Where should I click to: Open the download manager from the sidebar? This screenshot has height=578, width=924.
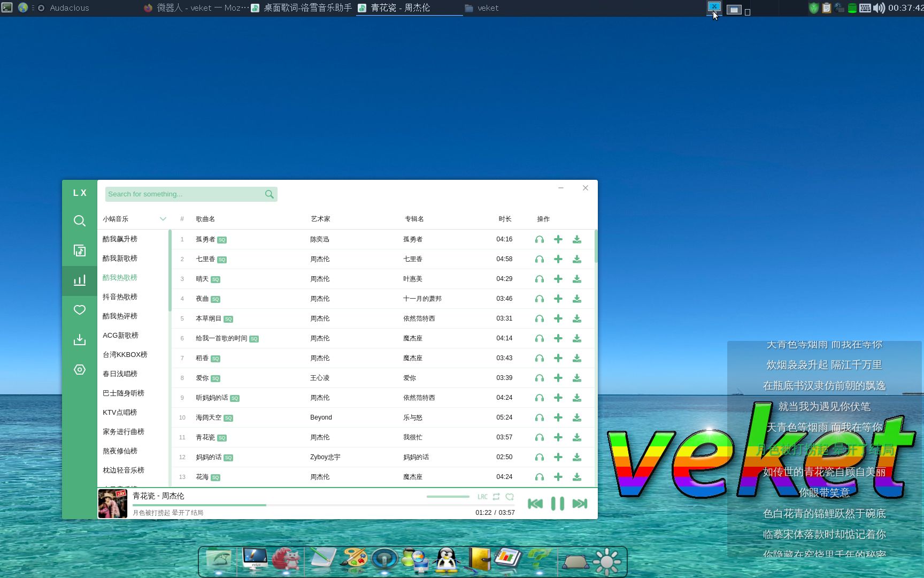80,339
